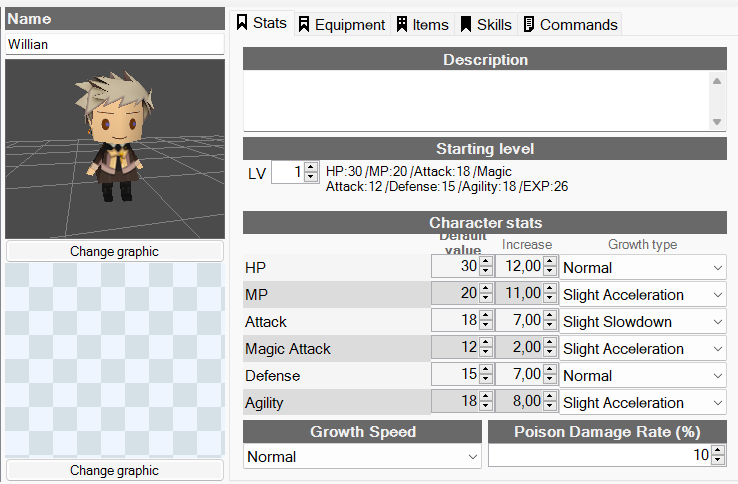Click the bookmark icon on Stats tab
The width and height of the screenshot is (738, 484).
[x=242, y=23]
